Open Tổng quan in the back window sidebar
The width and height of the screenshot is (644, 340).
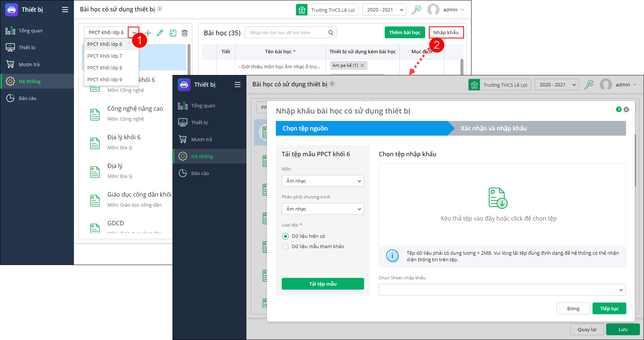click(37, 31)
